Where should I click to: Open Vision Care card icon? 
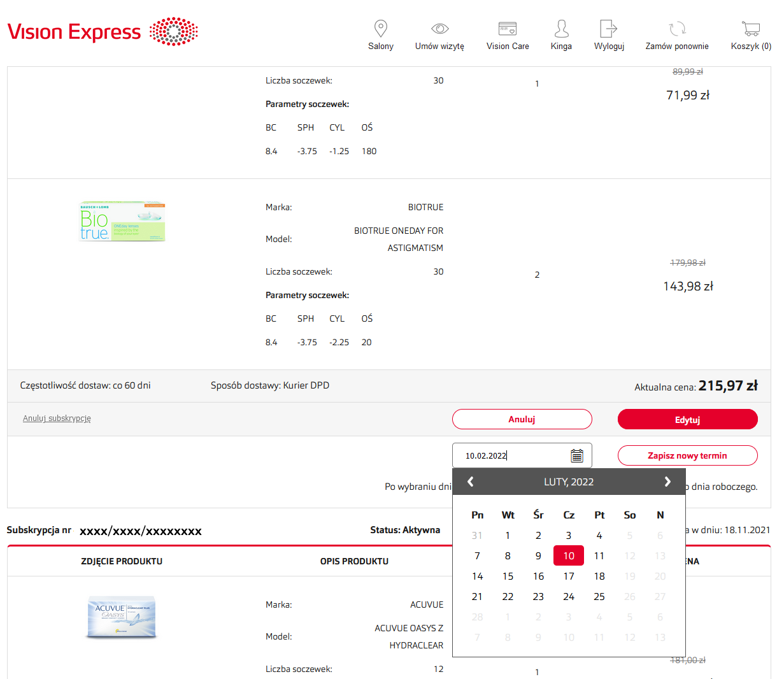(x=508, y=29)
